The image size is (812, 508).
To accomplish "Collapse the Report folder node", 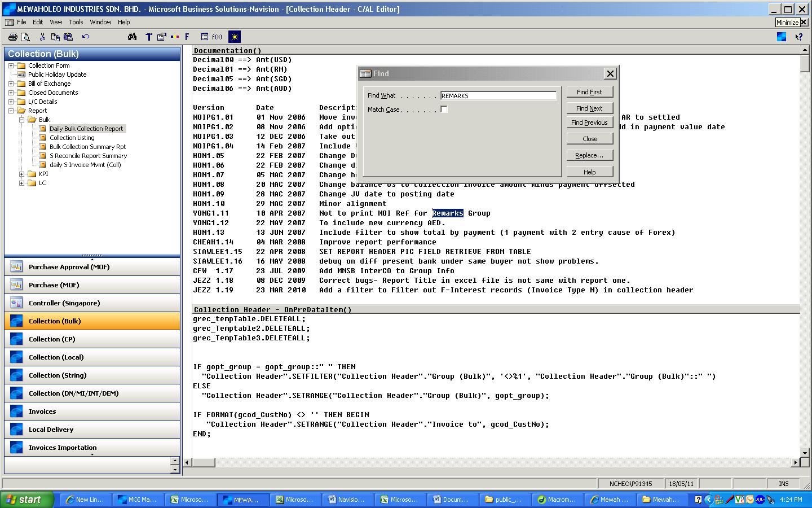I will tap(11, 111).
